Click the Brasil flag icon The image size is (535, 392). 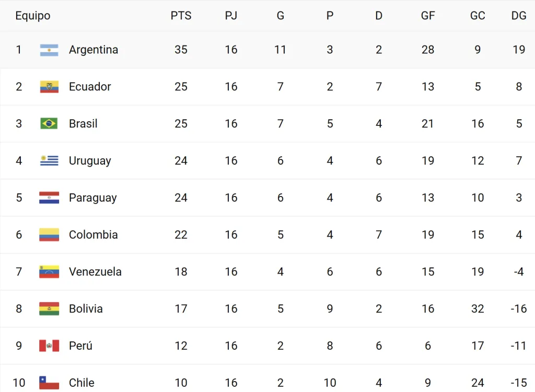49,124
